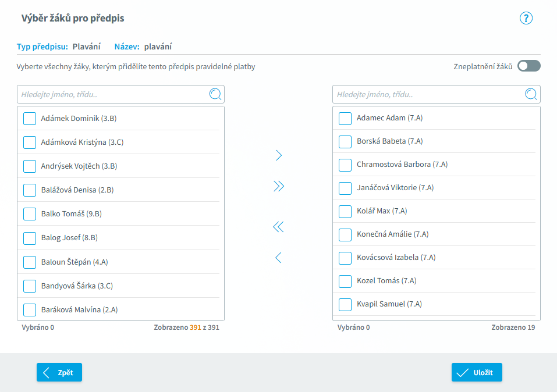Click the Zpět back button
557x392 pixels.
tap(59, 372)
